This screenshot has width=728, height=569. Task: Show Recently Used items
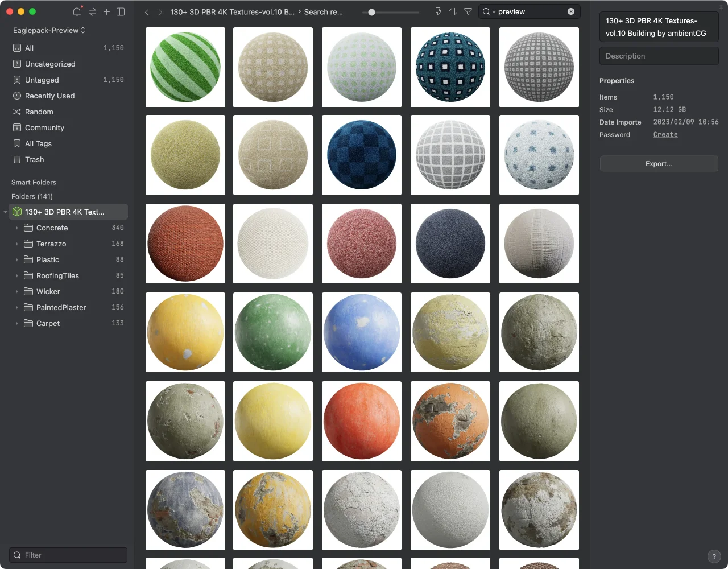(x=68, y=96)
